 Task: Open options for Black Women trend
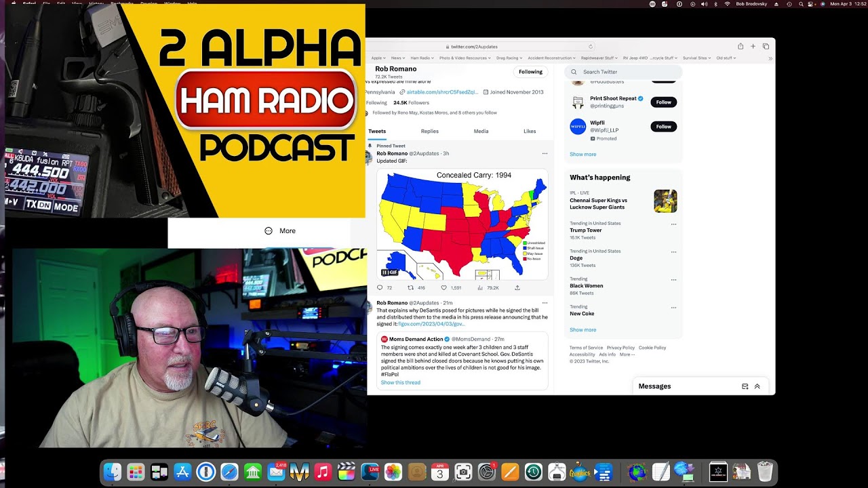click(673, 279)
